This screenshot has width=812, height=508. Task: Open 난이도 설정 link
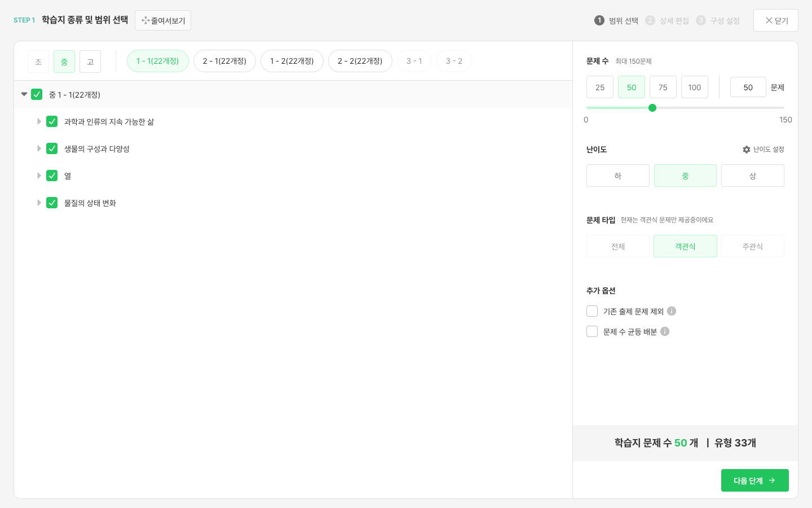pyautogui.click(x=764, y=150)
